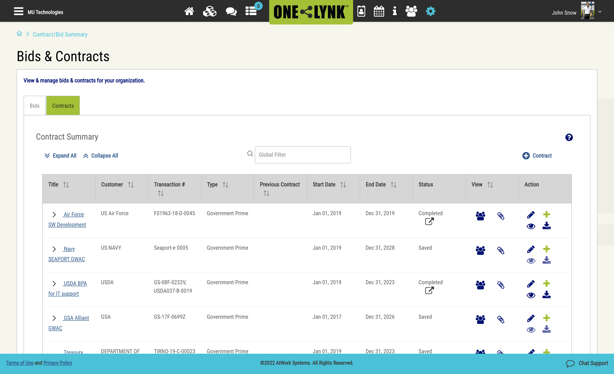Image resolution: width=614 pixels, height=374 pixels.
Task: Collapse All contract rows
Action: pos(100,155)
